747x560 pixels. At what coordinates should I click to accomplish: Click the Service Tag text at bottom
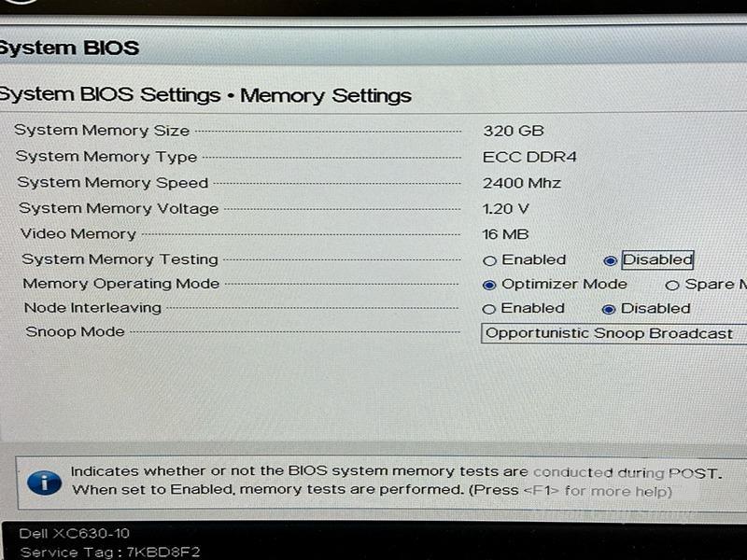(x=110, y=552)
